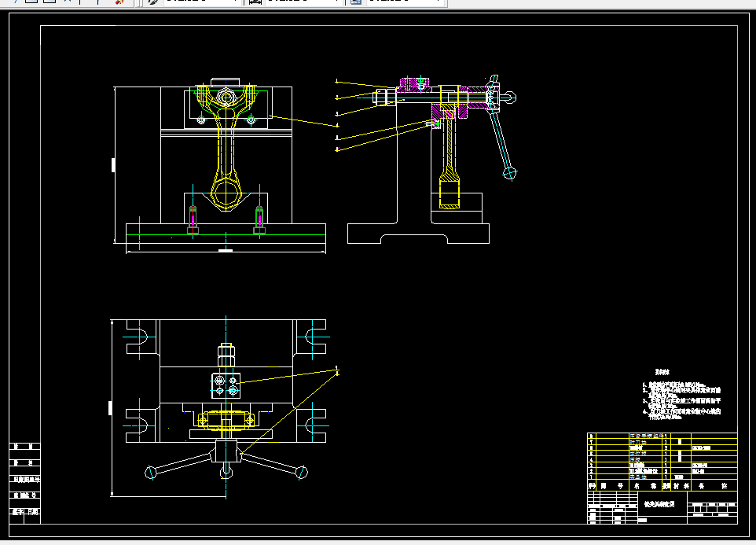
Task: Select the clamp screw knob at side view right end
Action: (509, 98)
